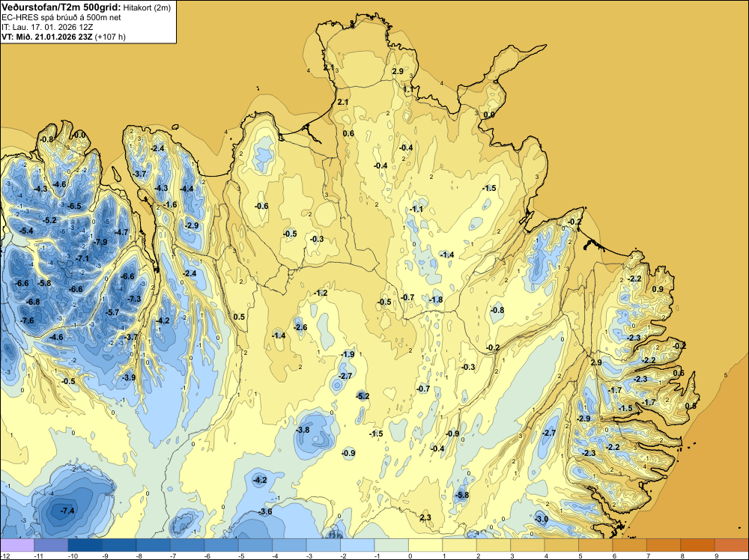Choose the legend swatch between 2 and 3
Image resolution: width=749 pixels, height=560 pixels.
tap(494, 545)
